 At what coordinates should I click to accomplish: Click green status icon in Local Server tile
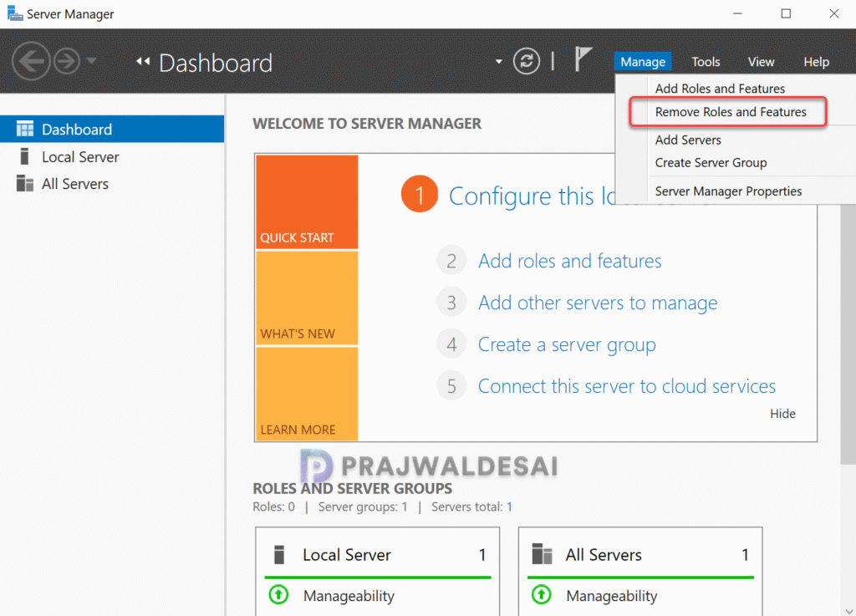pyautogui.click(x=278, y=595)
